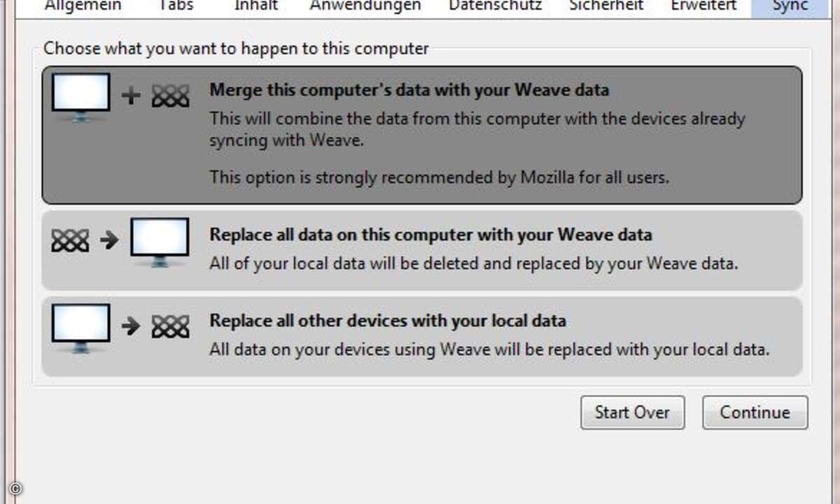
Task: Click the monitor icon in the Replace this computer option
Action: 160,242
